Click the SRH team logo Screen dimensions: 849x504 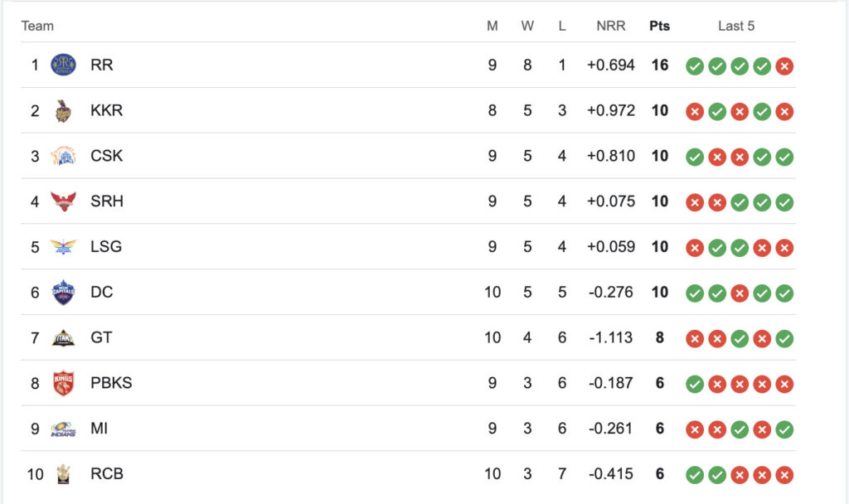63,201
